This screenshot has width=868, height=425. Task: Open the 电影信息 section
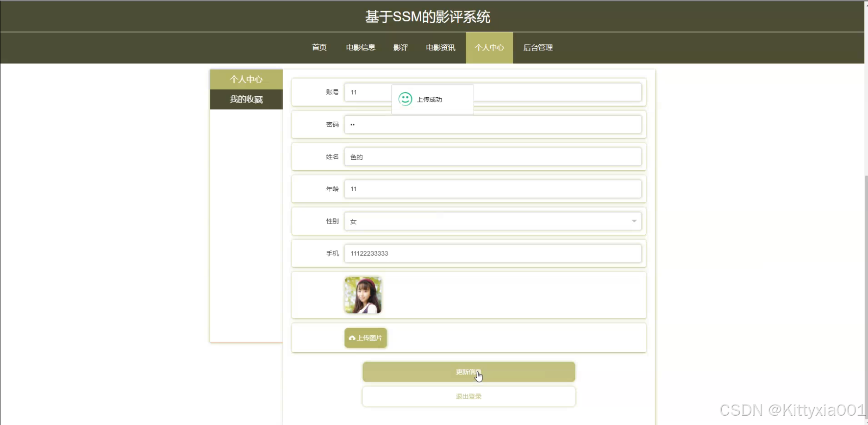360,47
